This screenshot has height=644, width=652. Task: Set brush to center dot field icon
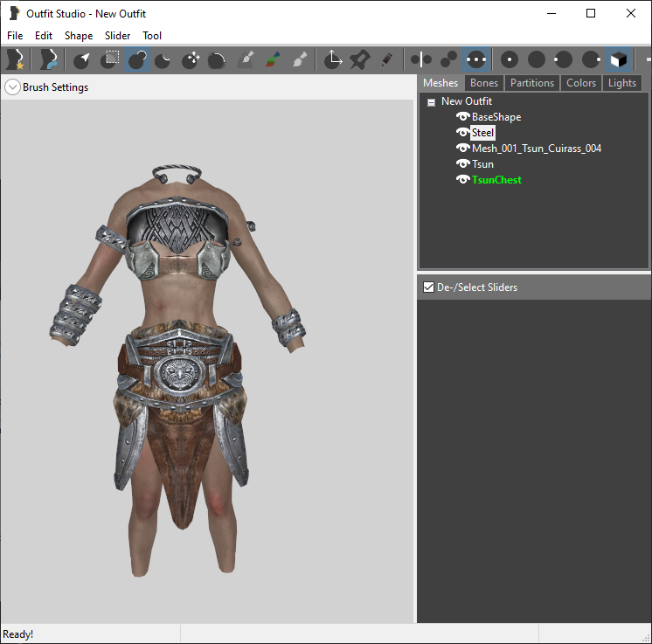tap(510, 59)
